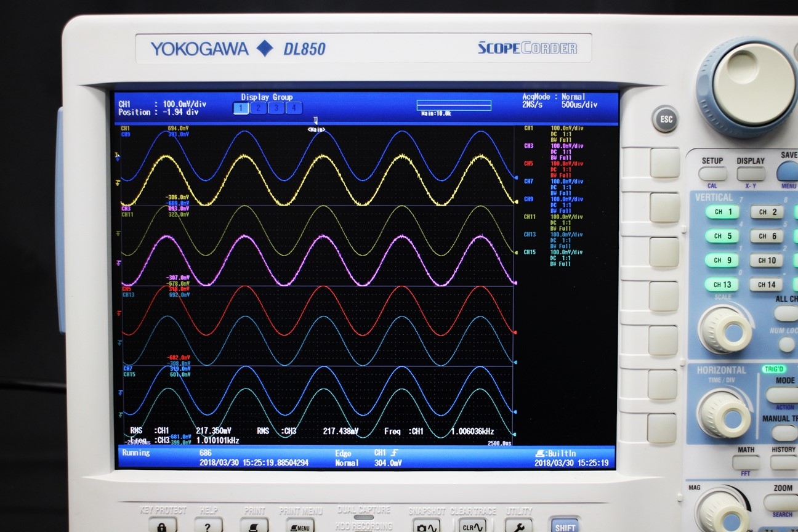Image resolution: width=798 pixels, height=532 pixels.
Task: Toggle the CH 10 vertical key
Action: pos(767,260)
